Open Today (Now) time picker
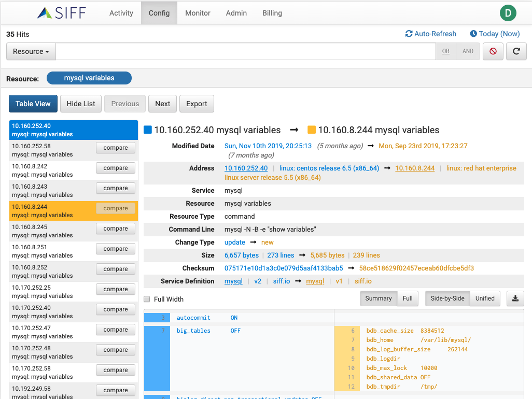532x399 pixels. pos(495,34)
